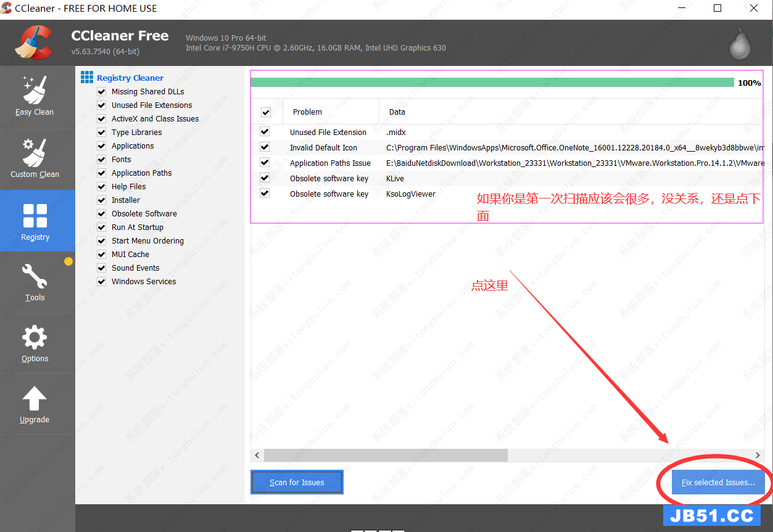
Task: Uncheck Missing Shared DLLs checkbox
Action: (x=102, y=92)
